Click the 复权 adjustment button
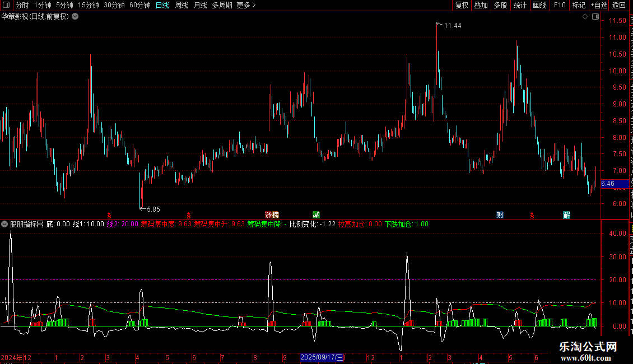 (462, 5)
